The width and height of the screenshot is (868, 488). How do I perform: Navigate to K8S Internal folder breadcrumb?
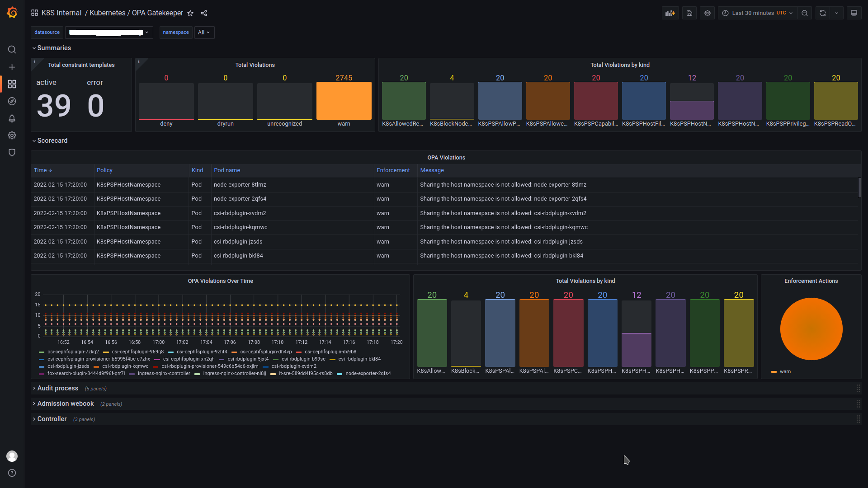pyautogui.click(x=61, y=13)
